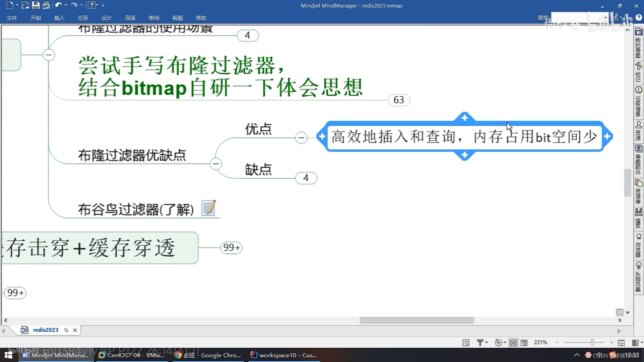Open the 视图 ribbon tab

[x=177, y=18]
